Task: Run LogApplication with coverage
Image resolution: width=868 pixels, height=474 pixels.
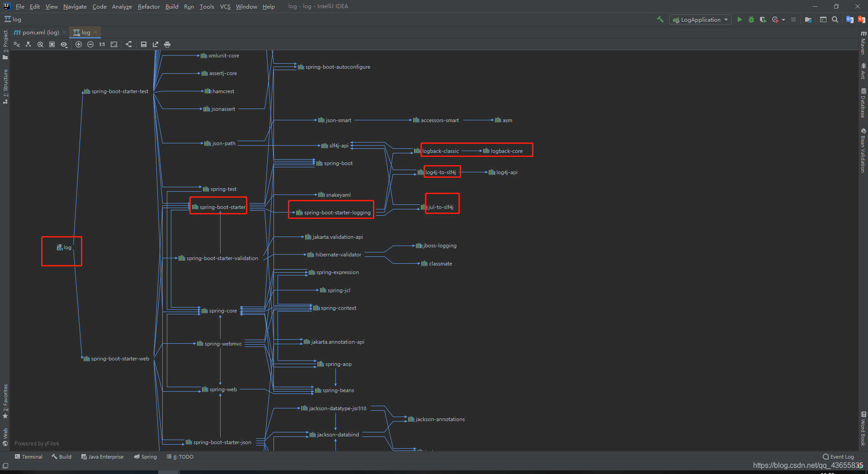Action: 763,19
